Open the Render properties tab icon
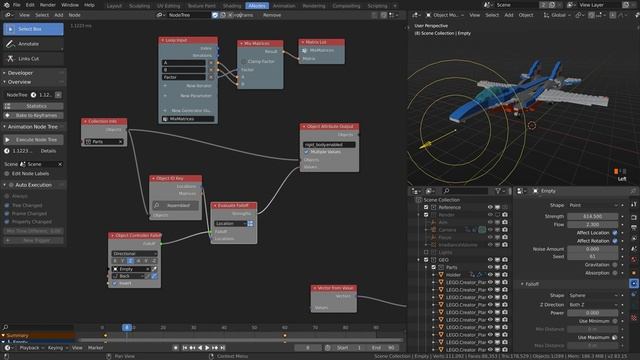The width and height of the screenshot is (640, 360). 634,217
